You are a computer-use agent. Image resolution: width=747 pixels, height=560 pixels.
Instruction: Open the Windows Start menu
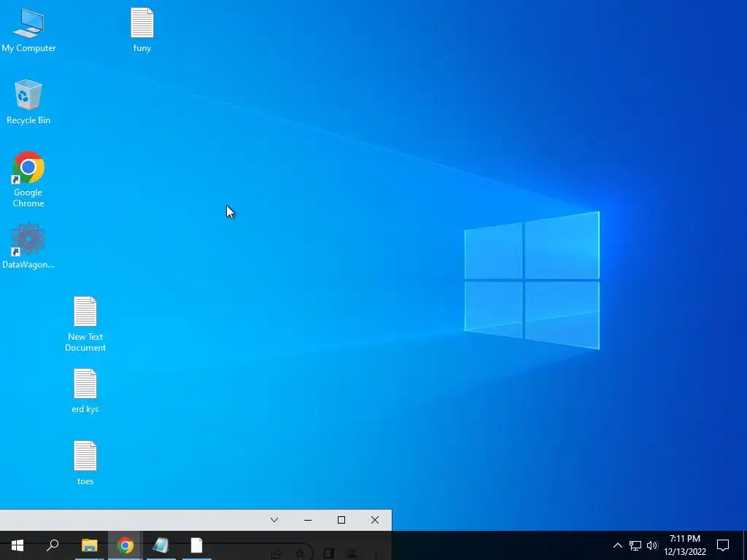click(x=18, y=545)
